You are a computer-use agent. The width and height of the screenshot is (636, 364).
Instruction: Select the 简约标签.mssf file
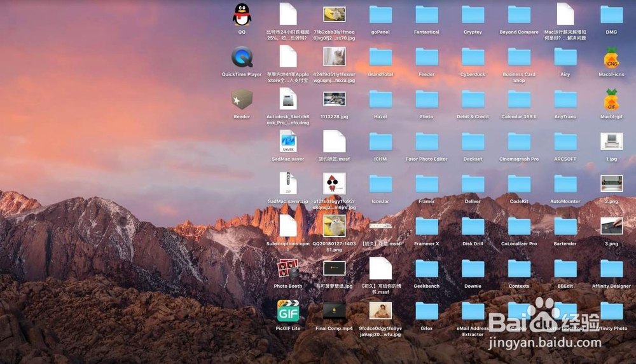point(335,142)
